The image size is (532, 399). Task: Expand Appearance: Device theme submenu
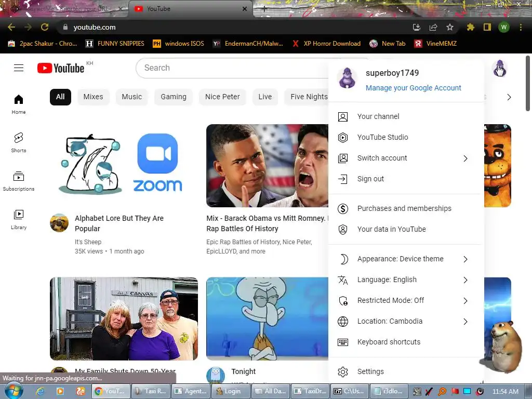click(406, 259)
